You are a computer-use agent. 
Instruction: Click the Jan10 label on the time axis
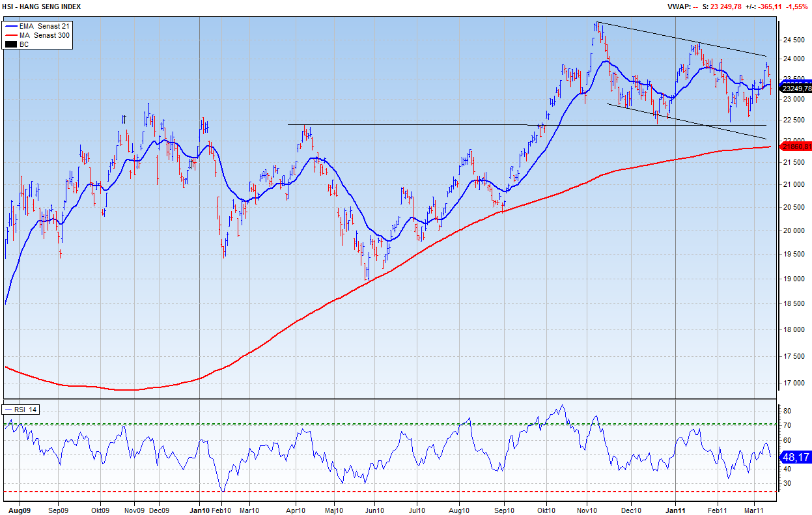[x=198, y=510]
